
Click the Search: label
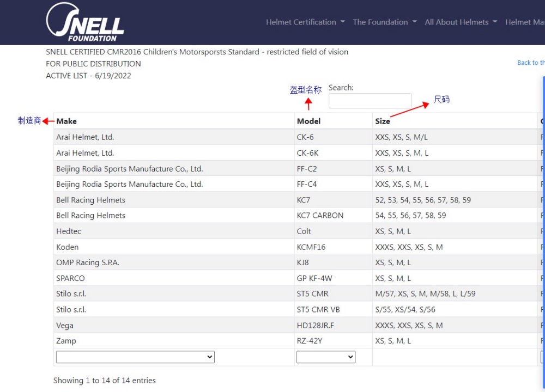pyautogui.click(x=341, y=88)
